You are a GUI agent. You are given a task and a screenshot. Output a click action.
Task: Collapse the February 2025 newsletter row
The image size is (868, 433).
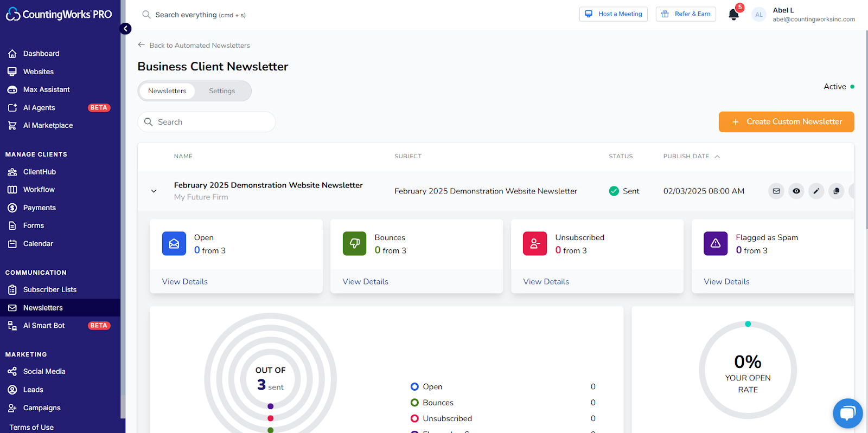coord(154,191)
